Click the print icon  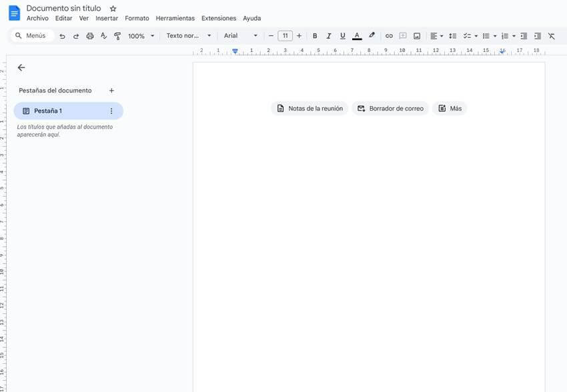pyautogui.click(x=90, y=36)
